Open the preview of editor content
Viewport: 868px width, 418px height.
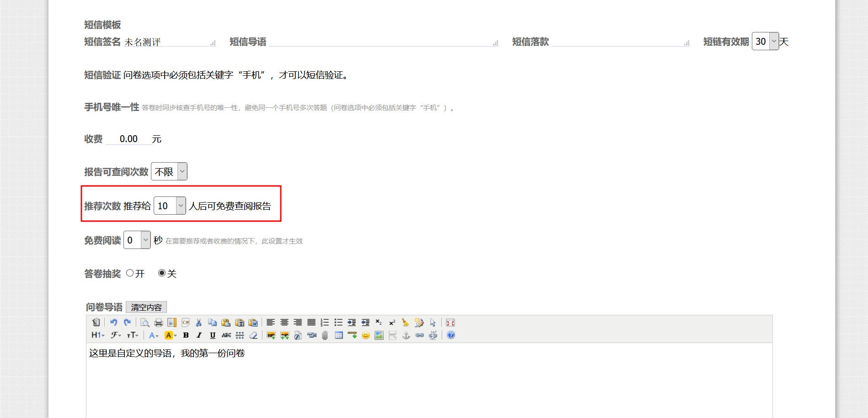pyautogui.click(x=145, y=323)
